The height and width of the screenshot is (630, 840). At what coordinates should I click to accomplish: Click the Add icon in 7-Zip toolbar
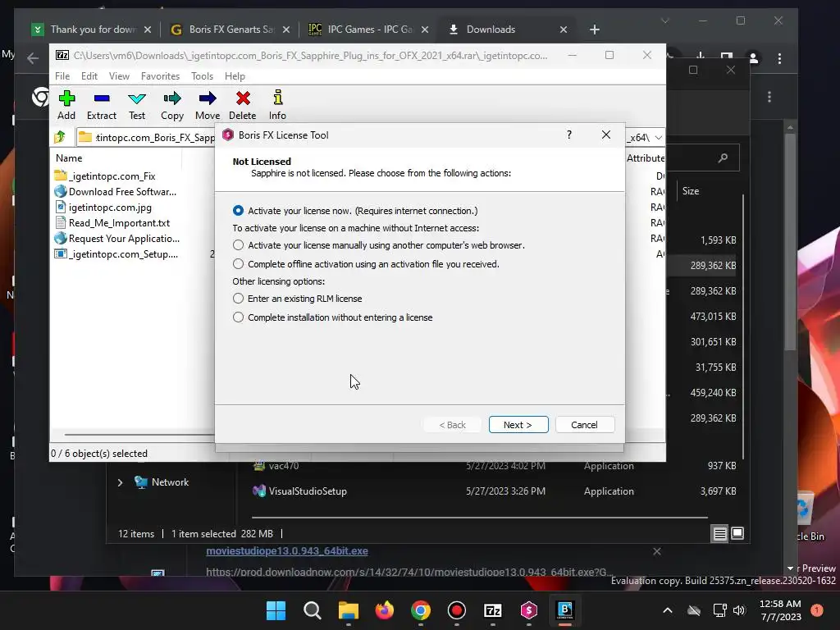click(x=66, y=98)
